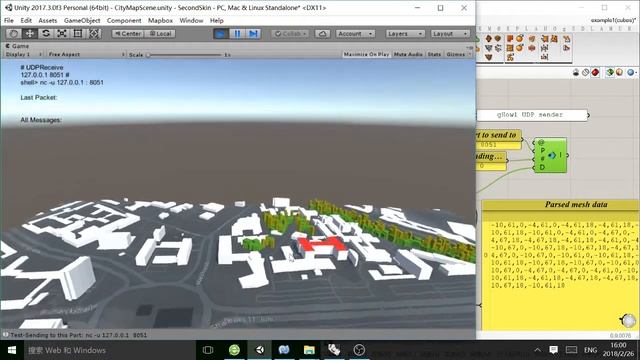
Task: Open Gizmos dropdown arrow
Action: coord(469,54)
